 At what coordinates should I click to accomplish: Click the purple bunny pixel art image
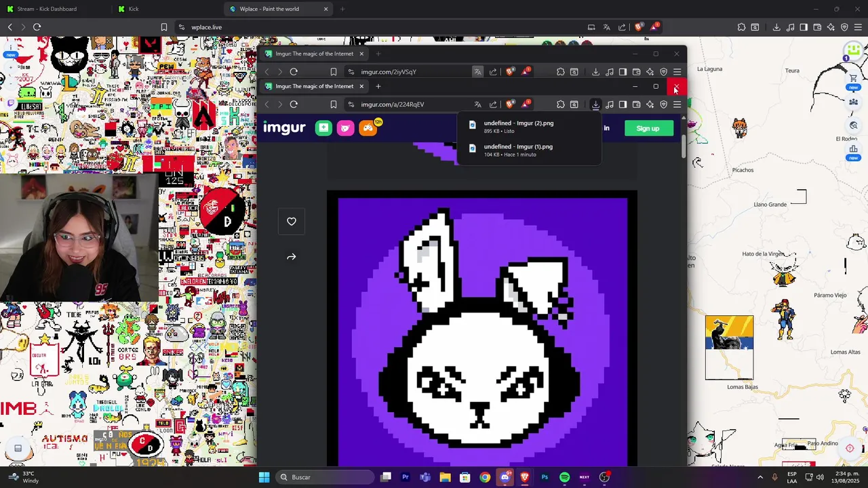point(482,329)
